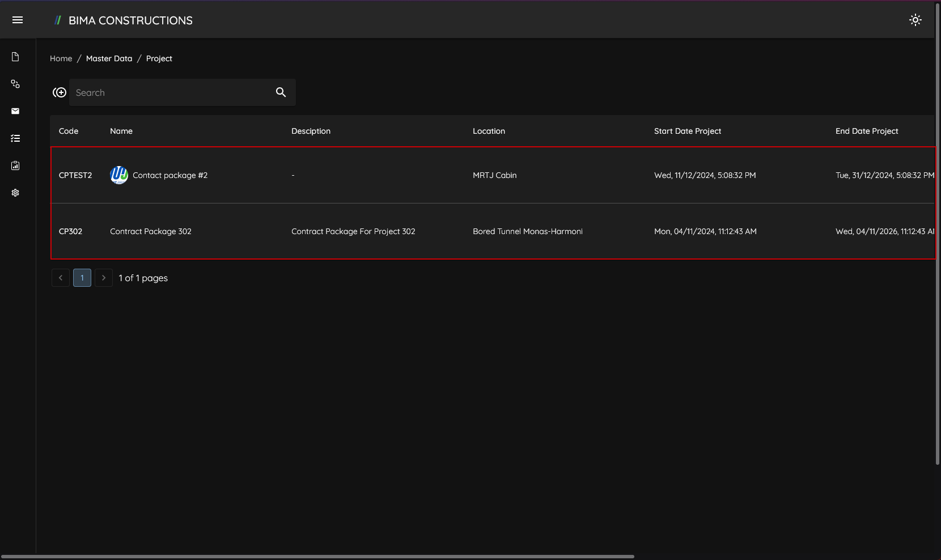Click the magnifier search icon
The width and height of the screenshot is (941, 560).
(x=281, y=92)
